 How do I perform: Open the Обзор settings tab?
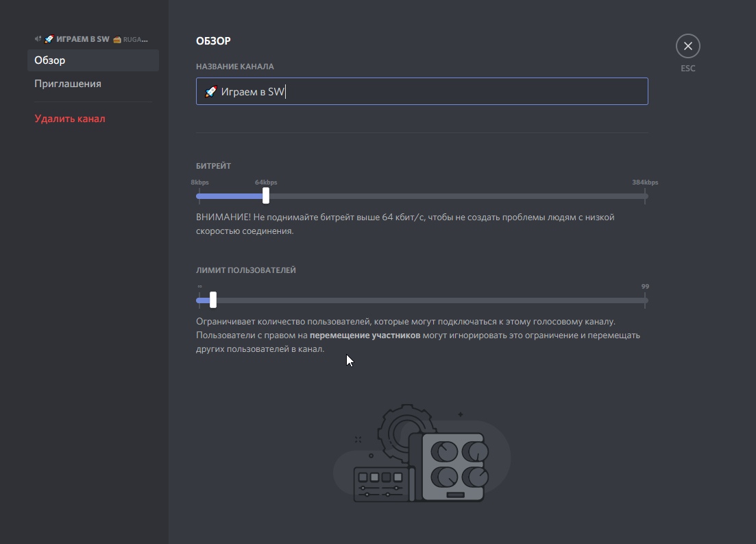93,60
